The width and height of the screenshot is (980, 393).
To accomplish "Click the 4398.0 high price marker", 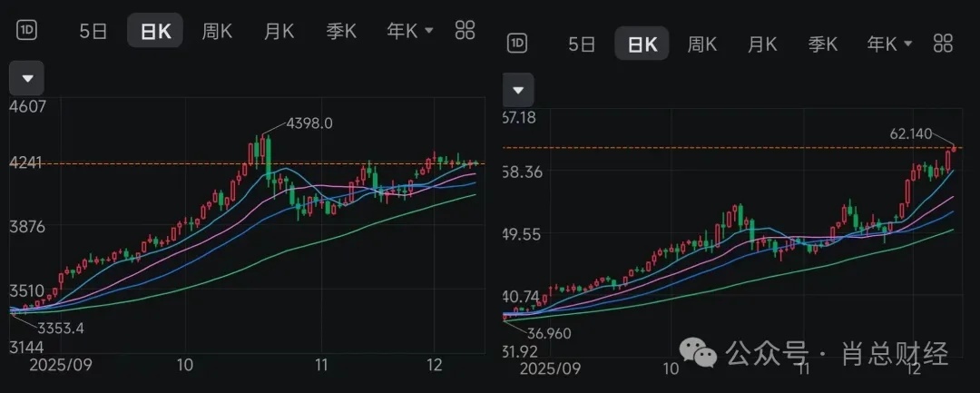I will pyautogui.click(x=309, y=123).
